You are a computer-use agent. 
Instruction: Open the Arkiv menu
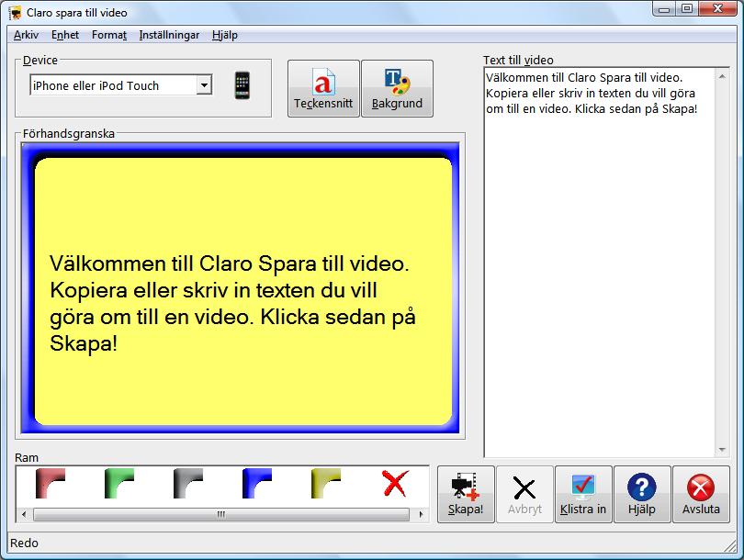pos(26,35)
